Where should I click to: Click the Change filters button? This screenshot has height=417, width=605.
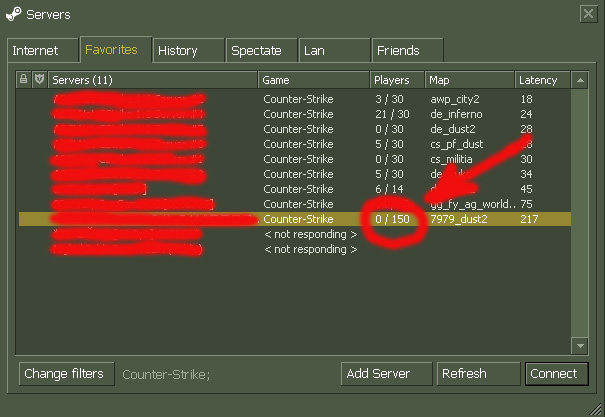66,373
